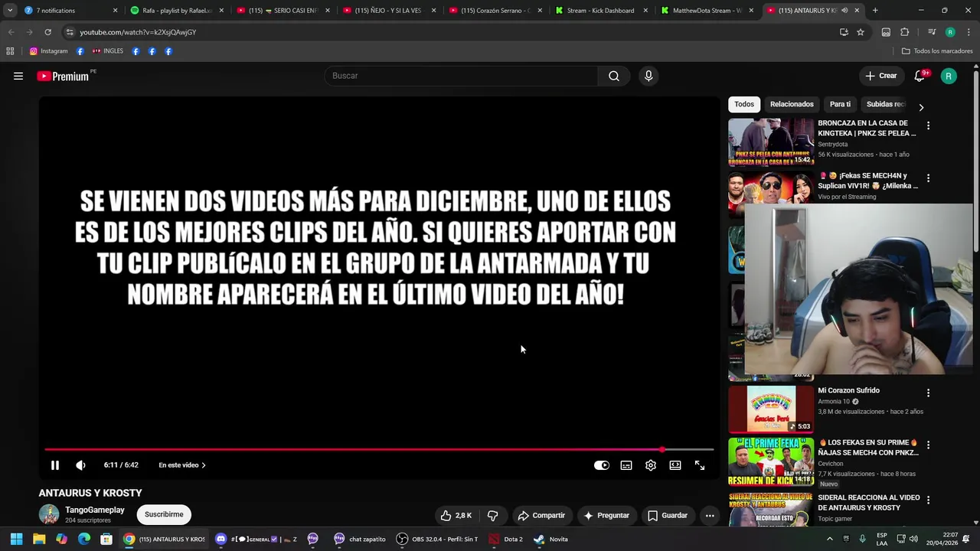980x551 pixels.
Task: Like the video with 2,8 K
Action: point(456,515)
